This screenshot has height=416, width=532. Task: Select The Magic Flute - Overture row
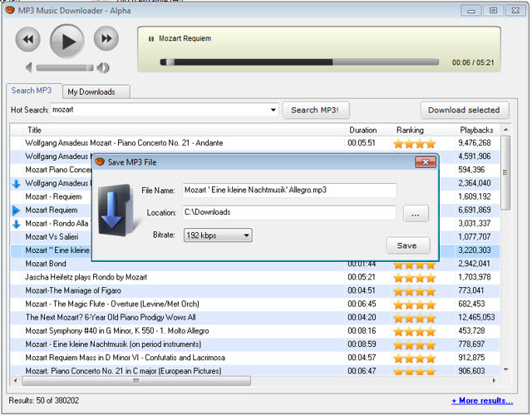[x=254, y=305]
